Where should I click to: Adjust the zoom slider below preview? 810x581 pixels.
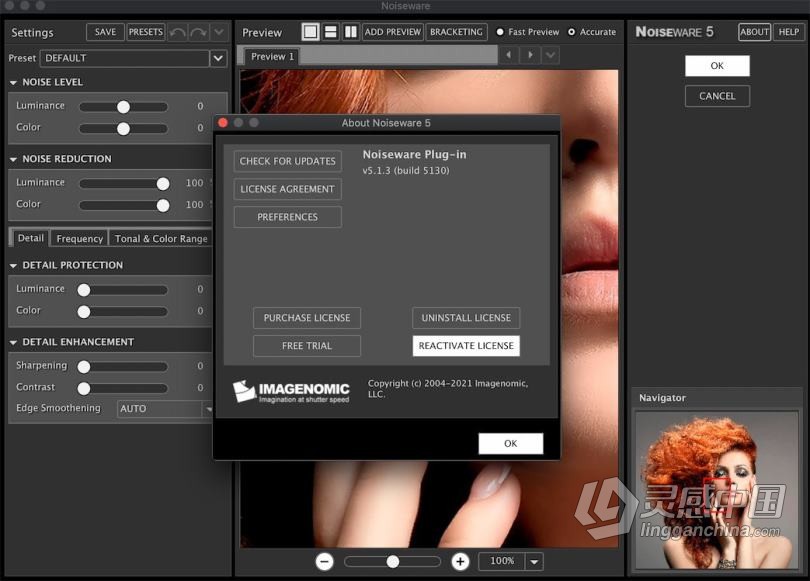click(393, 561)
